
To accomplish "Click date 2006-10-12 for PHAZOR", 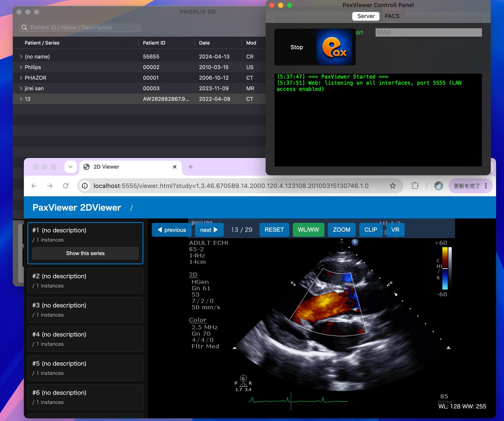I will (214, 78).
